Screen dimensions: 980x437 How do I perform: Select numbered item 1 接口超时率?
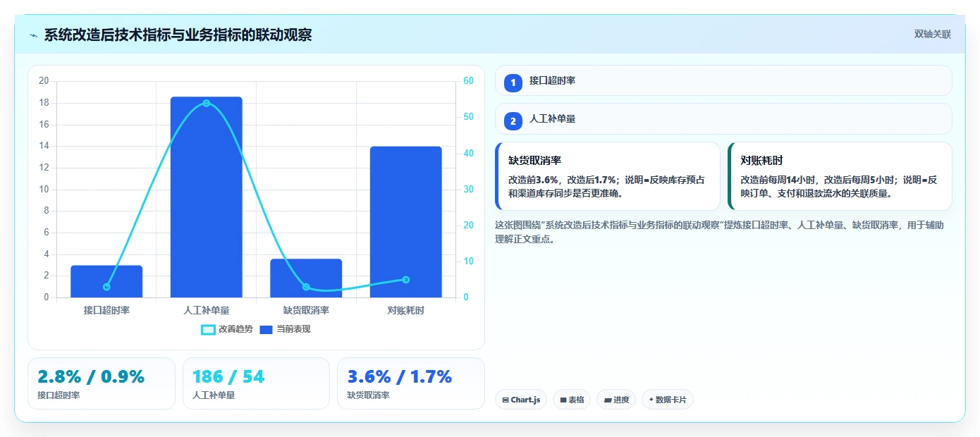[723, 80]
